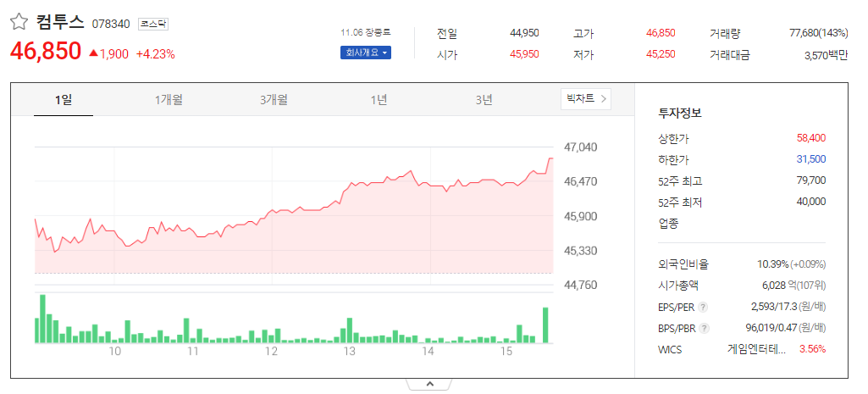This screenshot has width=868, height=394.
Task: Click the 시가 value 45,950
Action: pyautogui.click(x=524, y=54)
